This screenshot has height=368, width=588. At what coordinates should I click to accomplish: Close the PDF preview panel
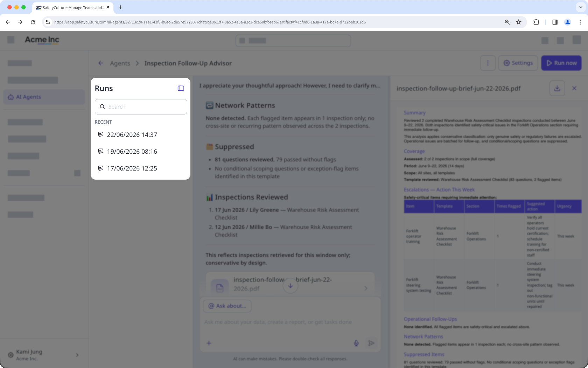pos(574,88)
